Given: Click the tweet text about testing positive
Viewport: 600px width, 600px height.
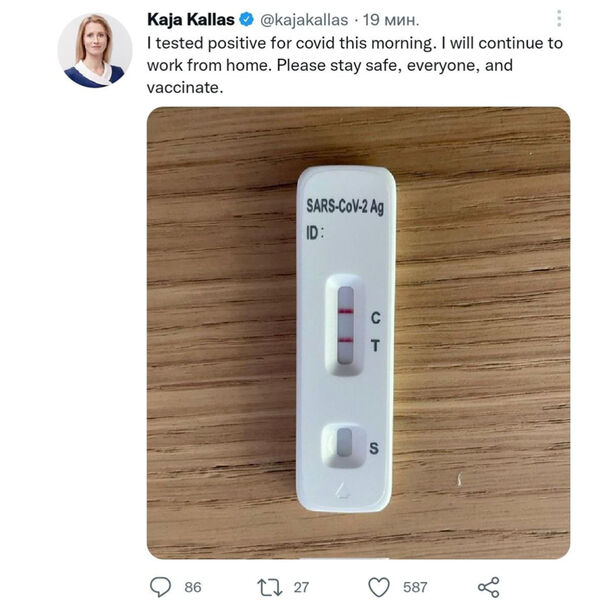Looking at the screenshot, I should pyautogui.click(x=355, y=65).
